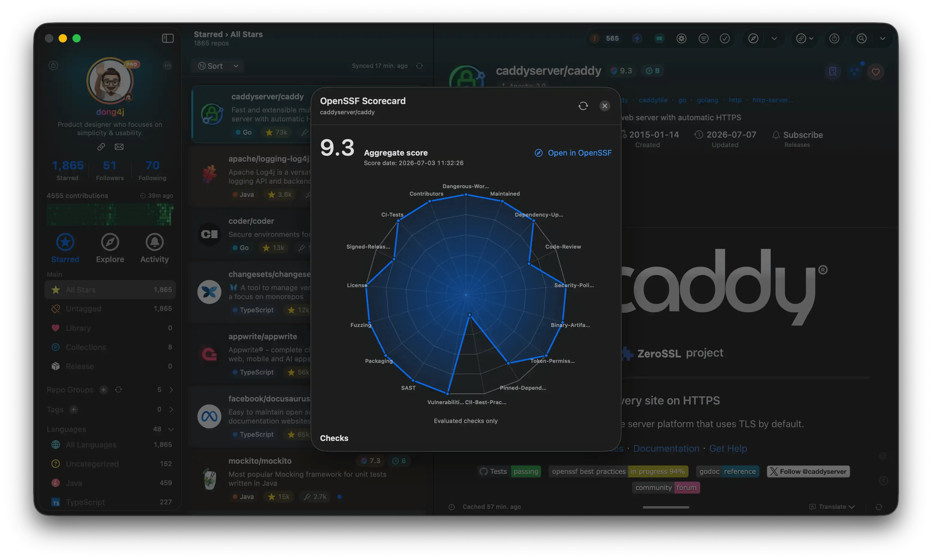The height and width of the screenshot is (560, 932).
Task: Open the gear settings toolbar icon
Action: (x=681, y=39)
